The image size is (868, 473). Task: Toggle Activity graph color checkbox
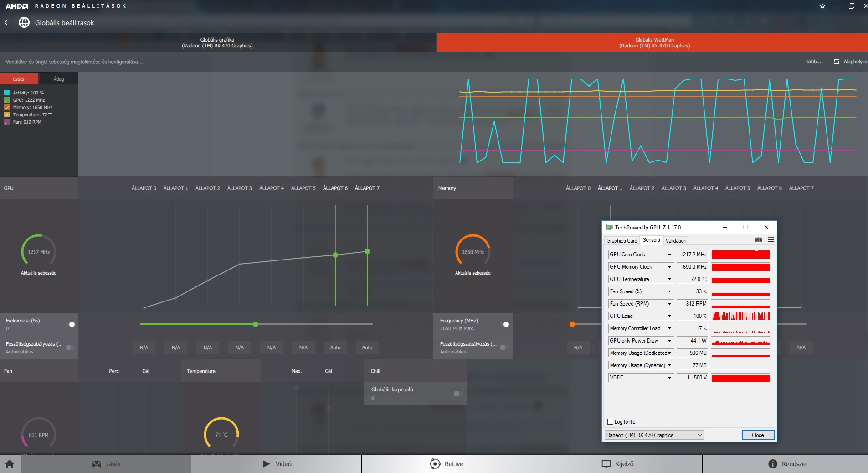pos(7,93)
